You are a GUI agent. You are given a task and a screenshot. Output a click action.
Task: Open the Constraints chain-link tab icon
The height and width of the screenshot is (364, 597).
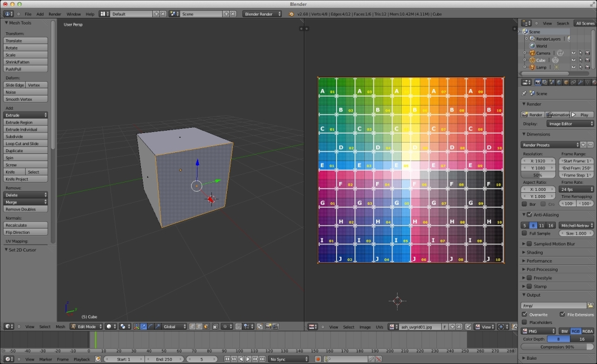pos(573,82)
